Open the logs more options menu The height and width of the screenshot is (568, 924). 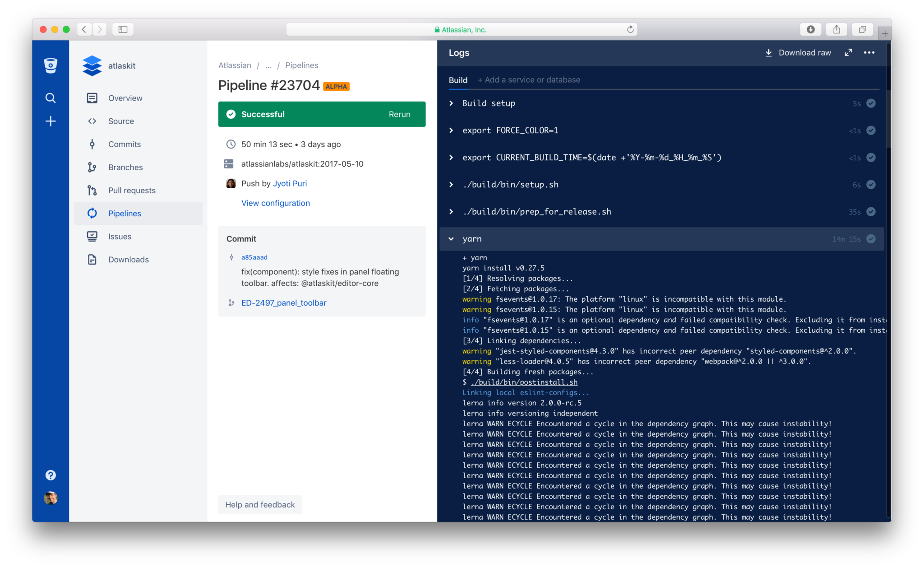(x=869, y=52)
